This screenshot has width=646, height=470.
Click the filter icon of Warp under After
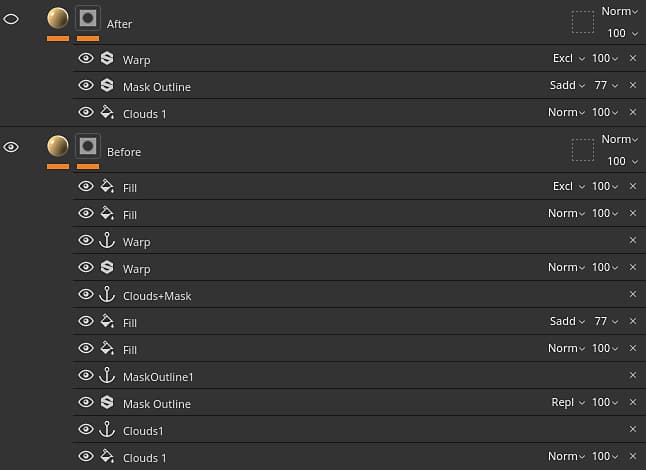point(107,59)
